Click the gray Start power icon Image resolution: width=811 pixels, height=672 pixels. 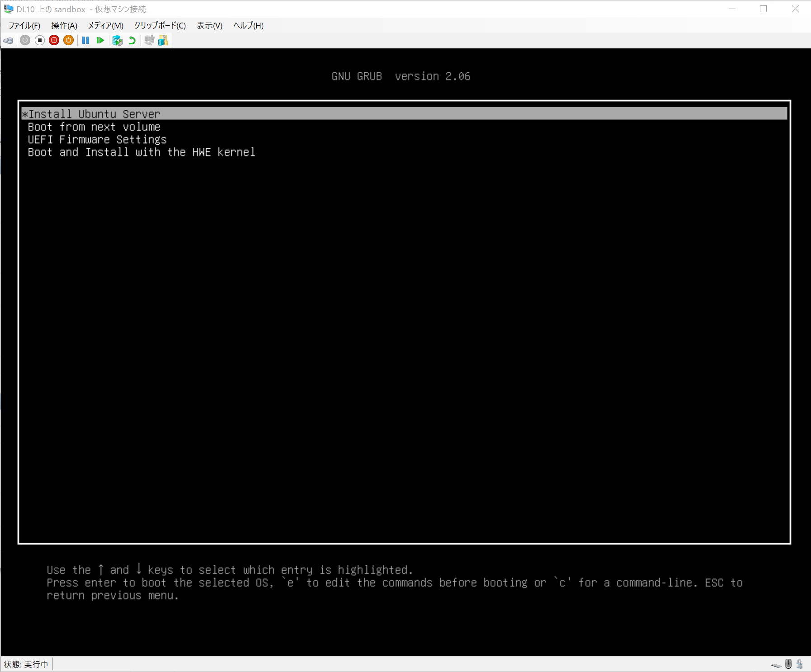point(25,40)
